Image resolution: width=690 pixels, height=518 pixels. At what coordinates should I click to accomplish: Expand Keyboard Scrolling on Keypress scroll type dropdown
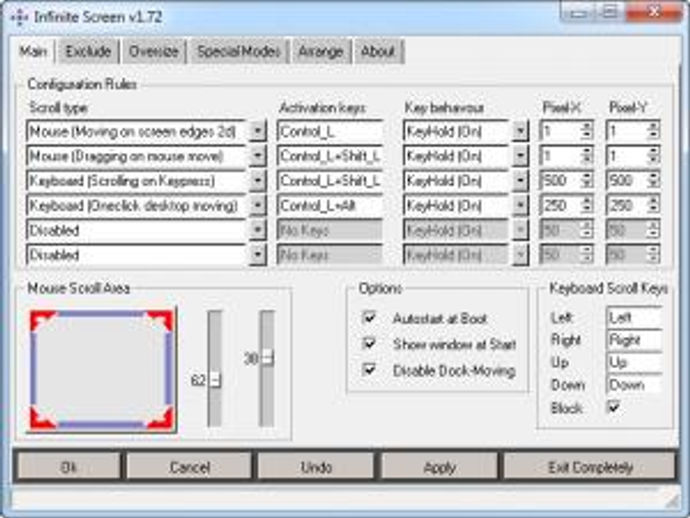coord(258,181)
